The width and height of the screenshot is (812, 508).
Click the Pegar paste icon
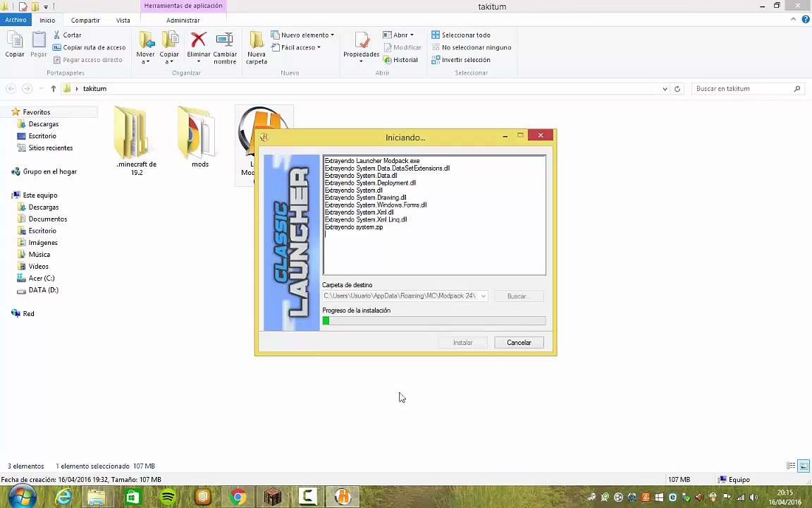(x=38, y=44)
